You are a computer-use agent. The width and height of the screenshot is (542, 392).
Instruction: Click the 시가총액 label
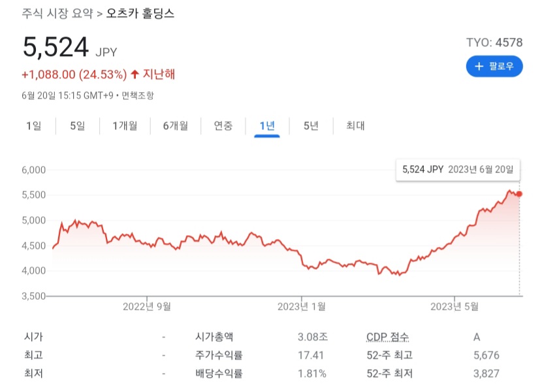click(x=214, y=336)
